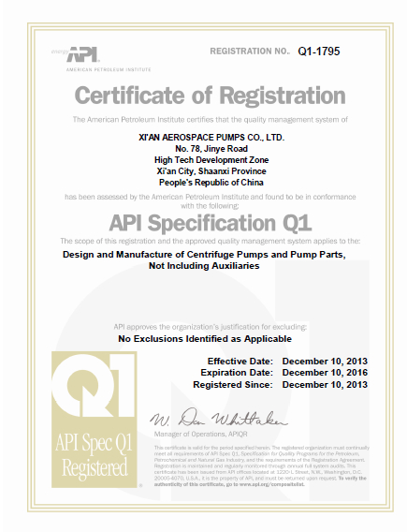Click 'has been assessed by the American' sentence

[211, 197]
